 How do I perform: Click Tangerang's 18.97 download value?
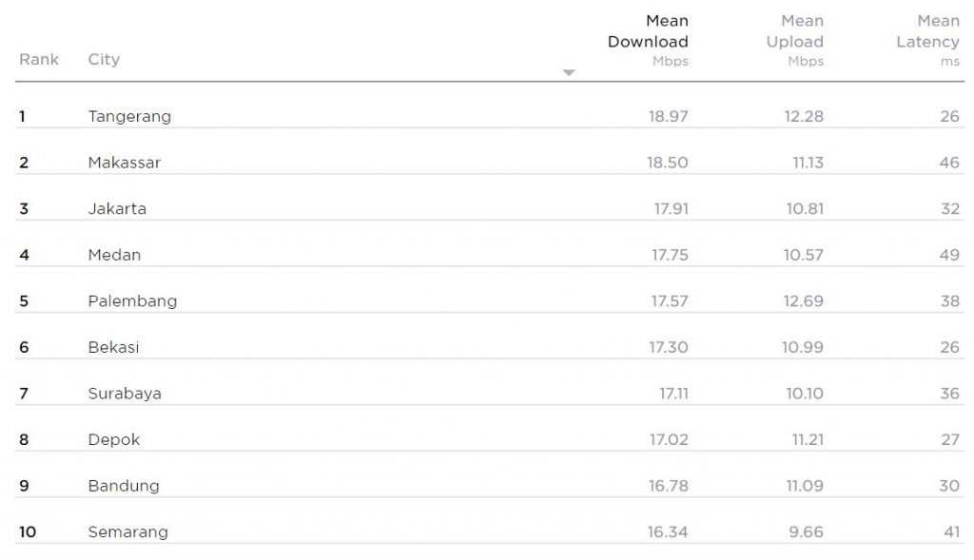tap(668, 116)
